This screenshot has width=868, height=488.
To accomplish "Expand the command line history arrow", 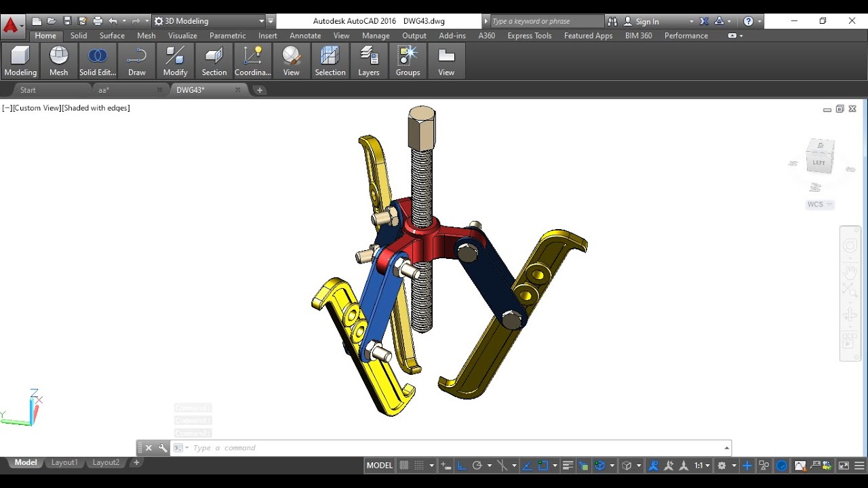I will click(727, 447).
